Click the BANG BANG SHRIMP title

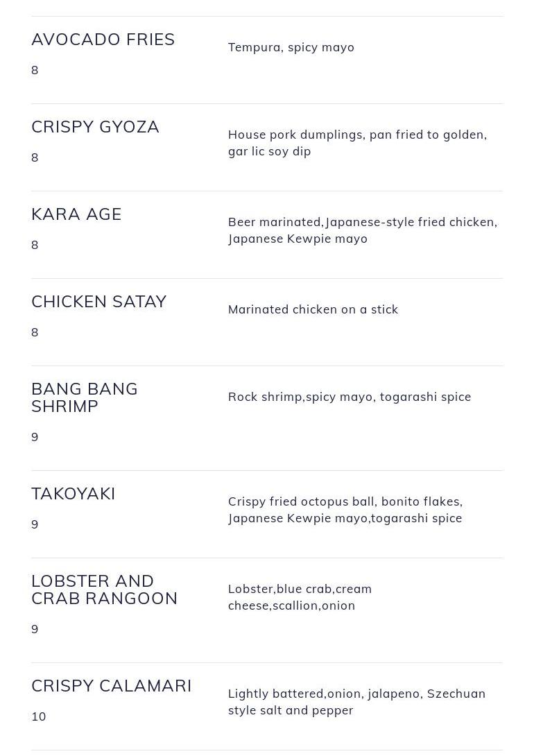coord(85,397)
